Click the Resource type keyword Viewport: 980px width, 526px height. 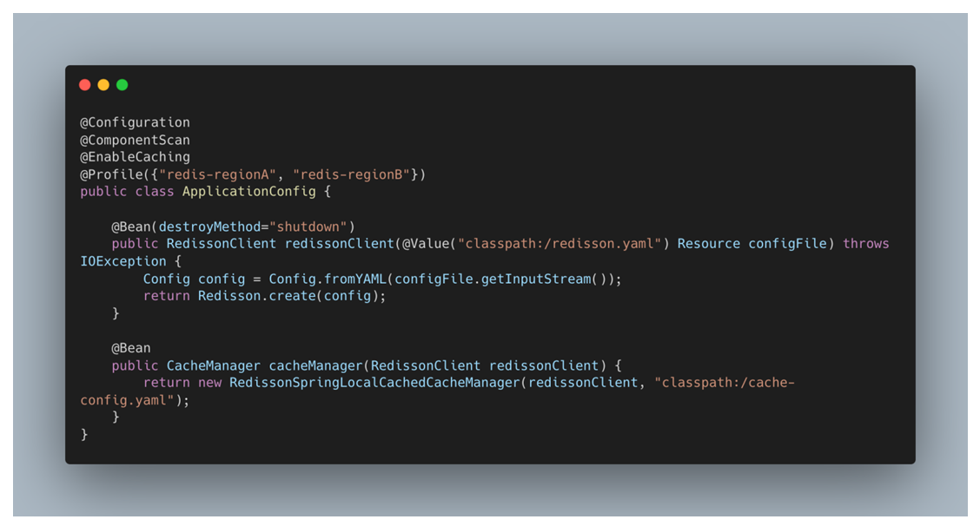coord(709,244)
